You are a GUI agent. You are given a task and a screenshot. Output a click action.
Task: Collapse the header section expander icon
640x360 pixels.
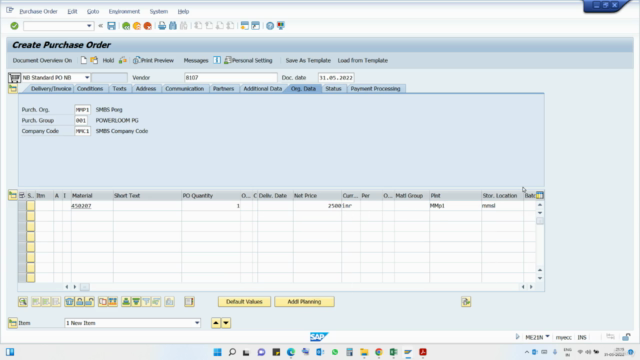(13, 89)
